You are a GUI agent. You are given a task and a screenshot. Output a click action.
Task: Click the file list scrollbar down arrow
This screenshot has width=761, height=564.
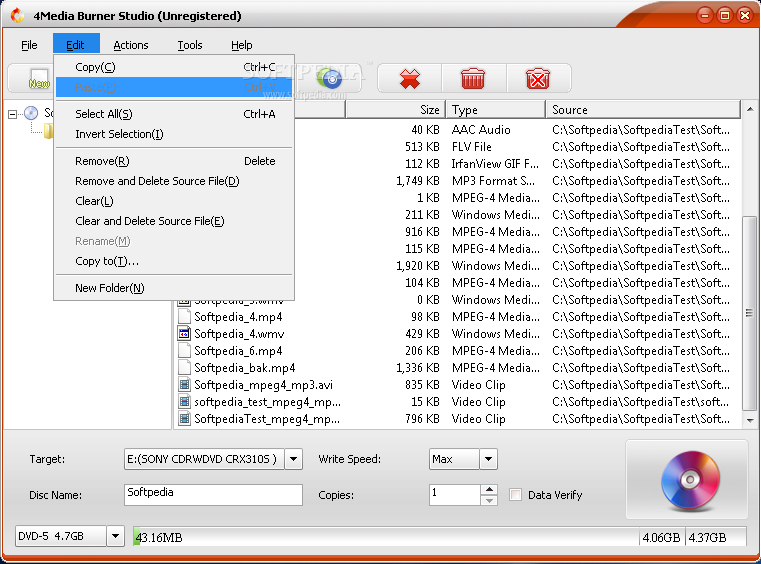tap(750, 420)
